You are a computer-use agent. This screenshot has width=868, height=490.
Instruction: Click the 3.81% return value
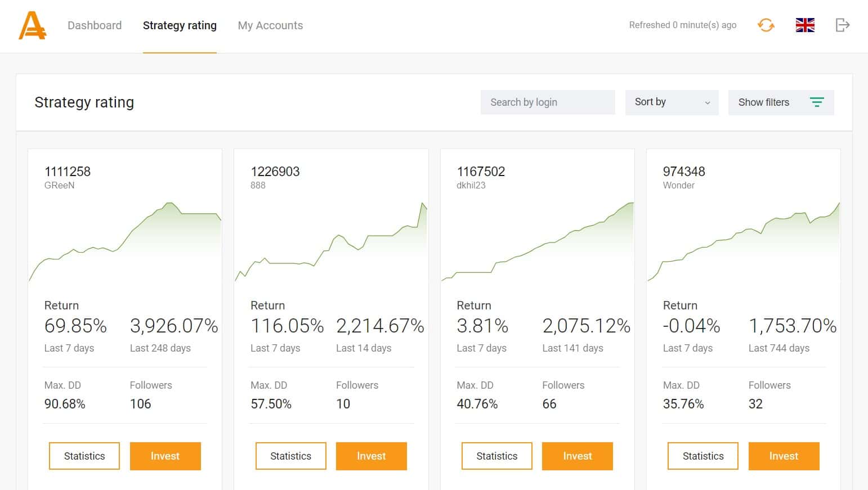tap(482, 326)
